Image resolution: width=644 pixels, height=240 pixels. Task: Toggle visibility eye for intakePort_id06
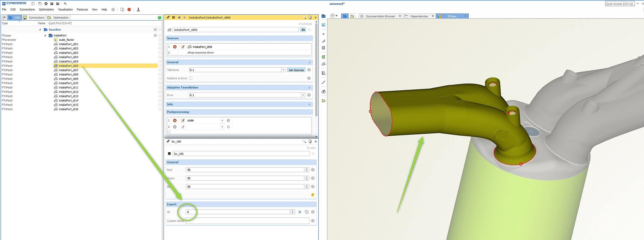pos(303,30)
